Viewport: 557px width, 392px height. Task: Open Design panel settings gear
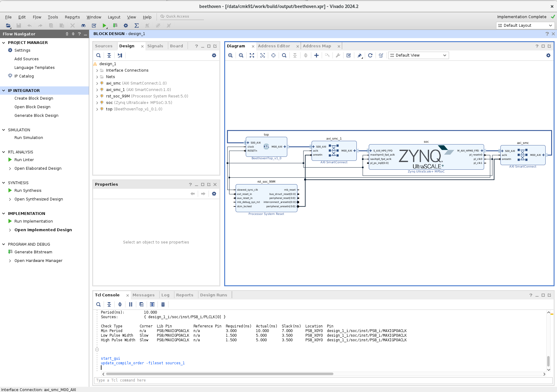click(214, 55)
